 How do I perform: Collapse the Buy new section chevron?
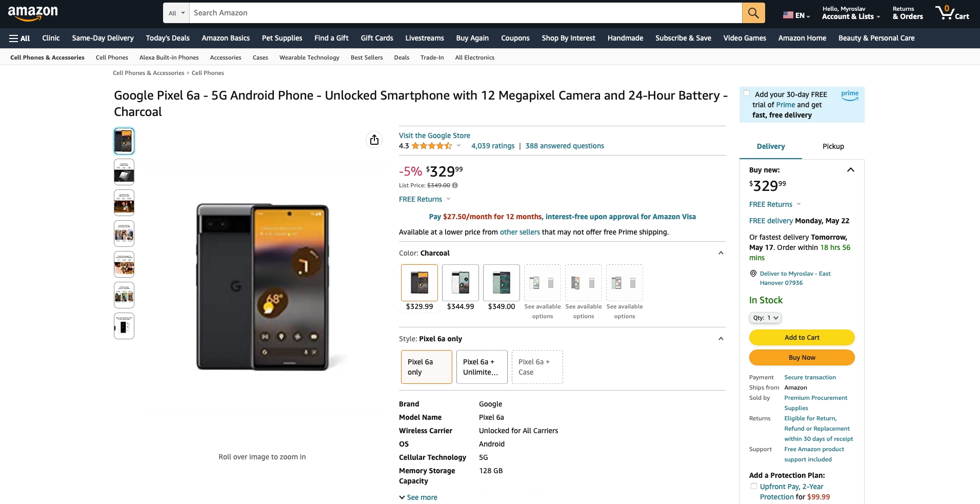click(851, 170)
